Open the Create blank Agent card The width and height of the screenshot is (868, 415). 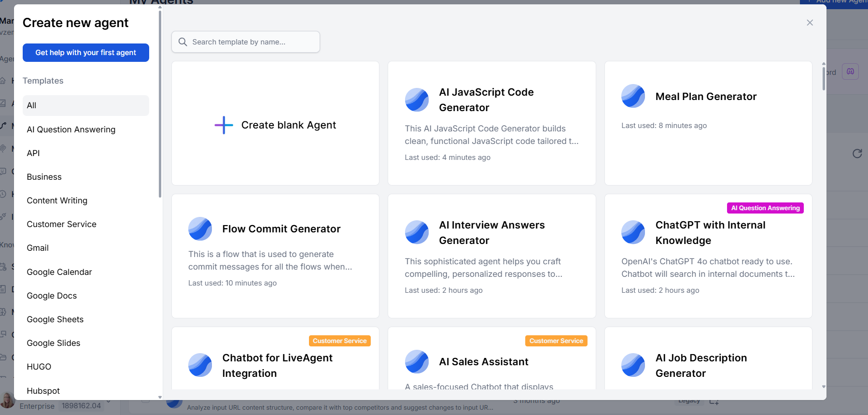pos(275,123)
